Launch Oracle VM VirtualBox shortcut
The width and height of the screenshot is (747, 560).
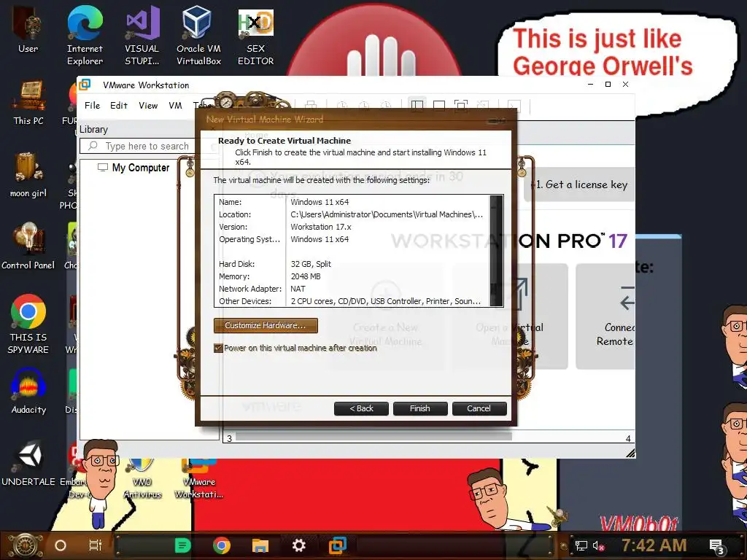tap(198, 36)
